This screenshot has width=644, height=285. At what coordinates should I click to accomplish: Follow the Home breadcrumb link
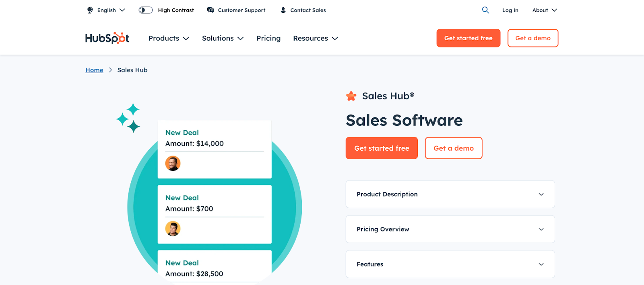click(x=94, y=70)
